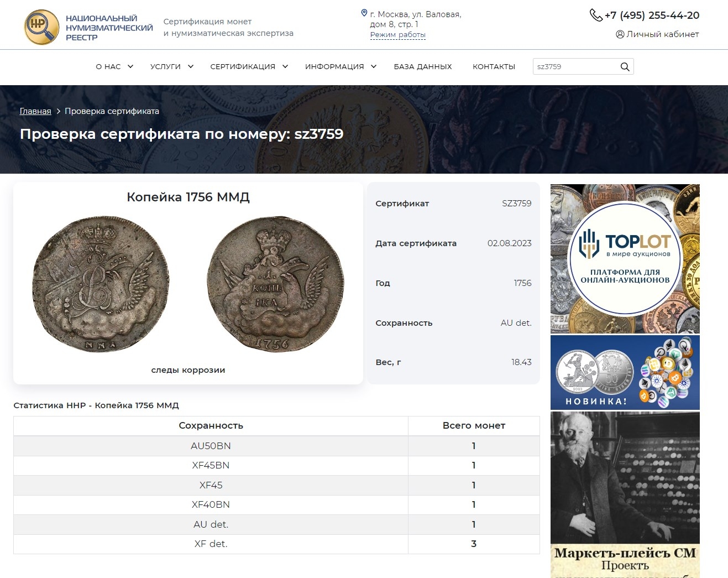Expand the СЕРТИФИКАЦИЯ dropdown menu
This screenshot has width=728, height=578.
249,67
